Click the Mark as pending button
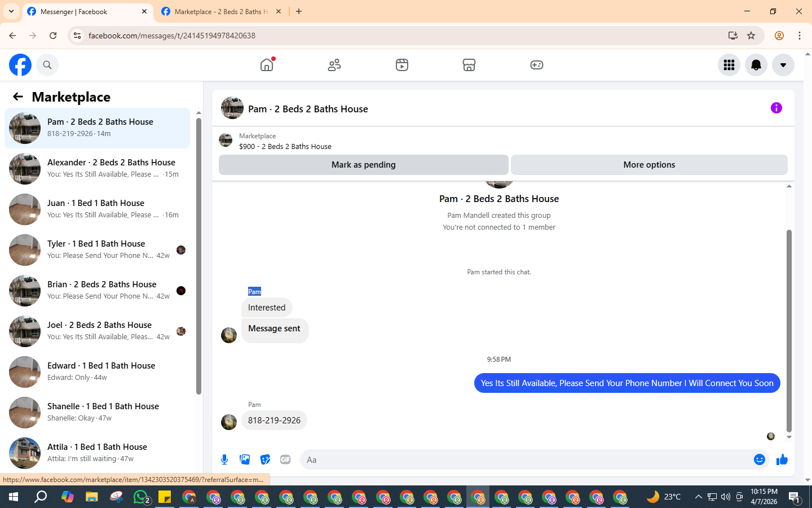Image resolution: width=812 pixels, height=508 pixels. click(364, 165)
